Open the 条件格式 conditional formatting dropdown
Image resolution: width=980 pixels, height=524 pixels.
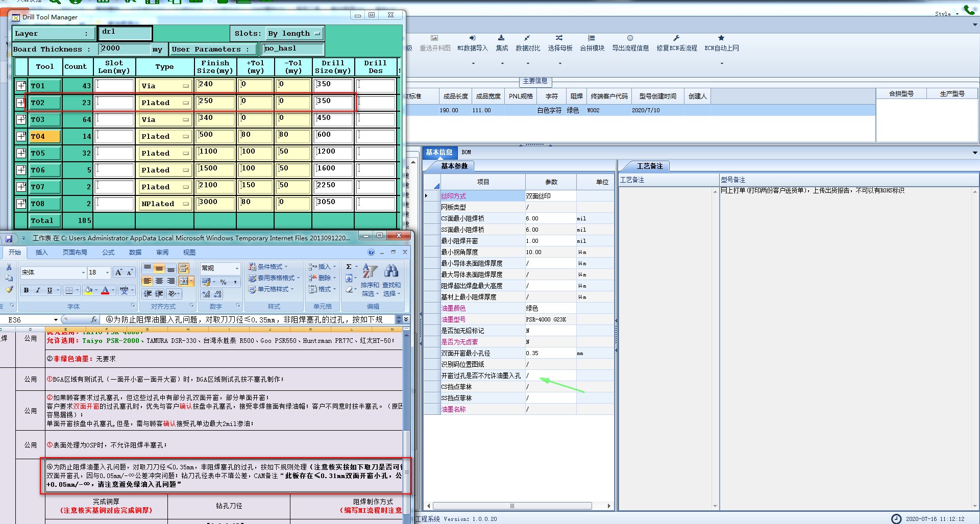pyautogui.click(x=268, y=266)
